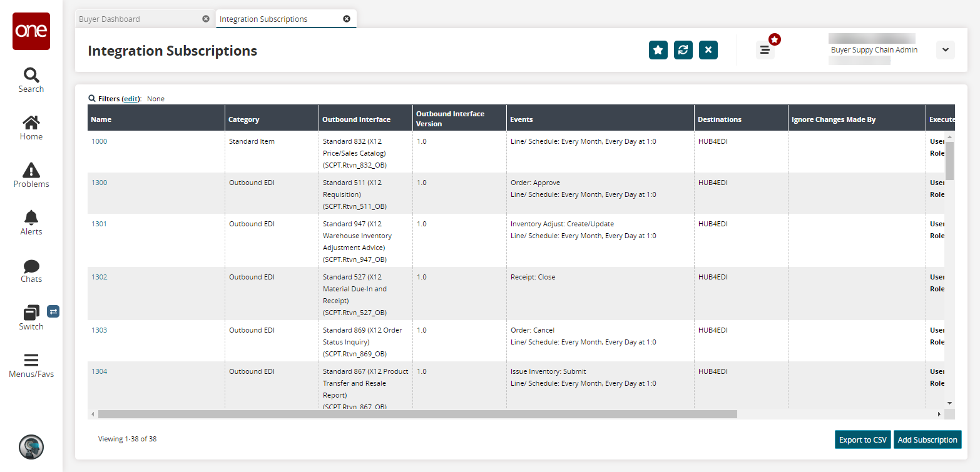Screen dimensions: 980x472
Task: Close report using the X toolbar button
Action: click(x=708, y=50)
